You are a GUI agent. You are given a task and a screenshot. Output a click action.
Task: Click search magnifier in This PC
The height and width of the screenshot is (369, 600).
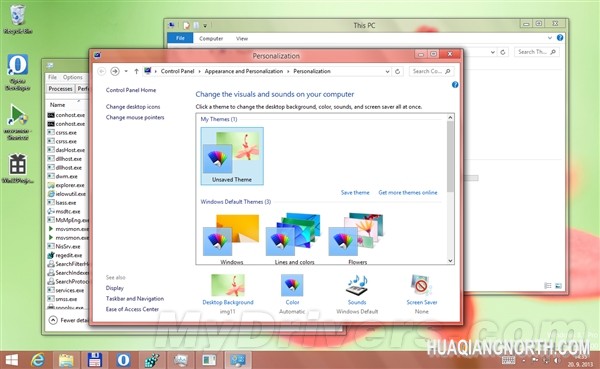coord(553,52)
